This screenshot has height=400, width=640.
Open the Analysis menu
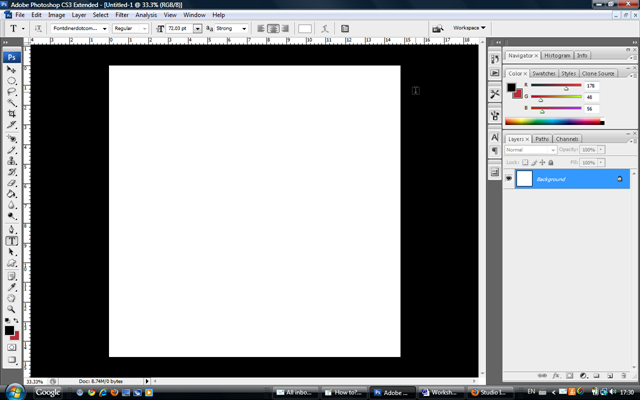[x=146, y=15]
